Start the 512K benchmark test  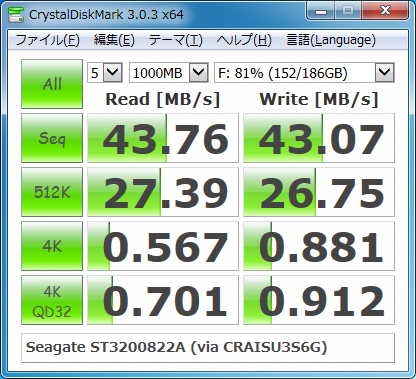coord(52,192)
